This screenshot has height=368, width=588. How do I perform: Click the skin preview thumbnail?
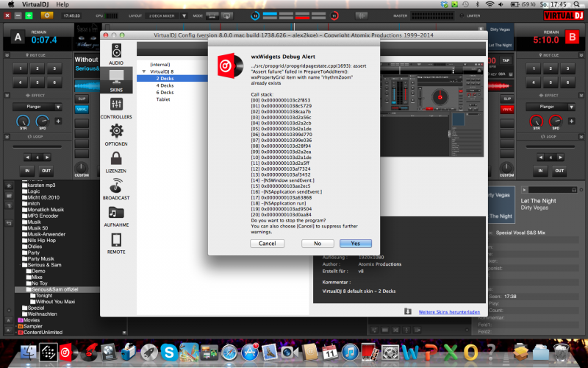(432, 109)
